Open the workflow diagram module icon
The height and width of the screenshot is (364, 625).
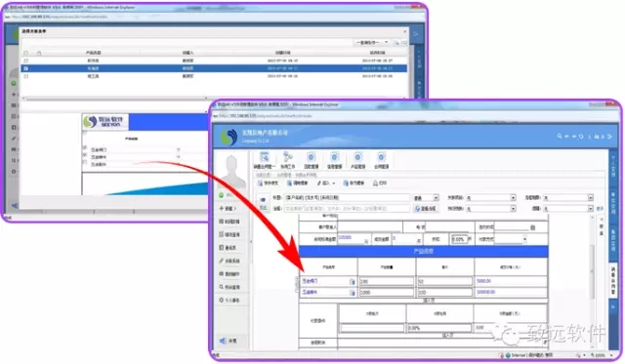coord(287,156)
